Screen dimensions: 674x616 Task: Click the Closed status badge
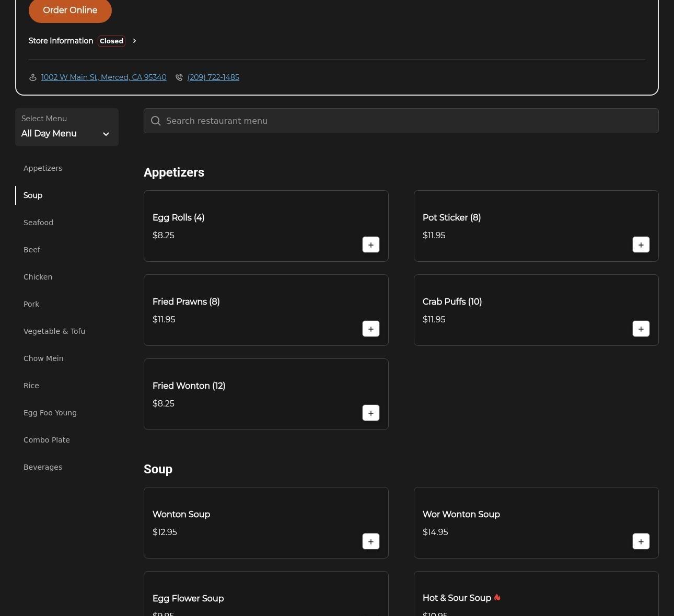(x=111, y=41)
